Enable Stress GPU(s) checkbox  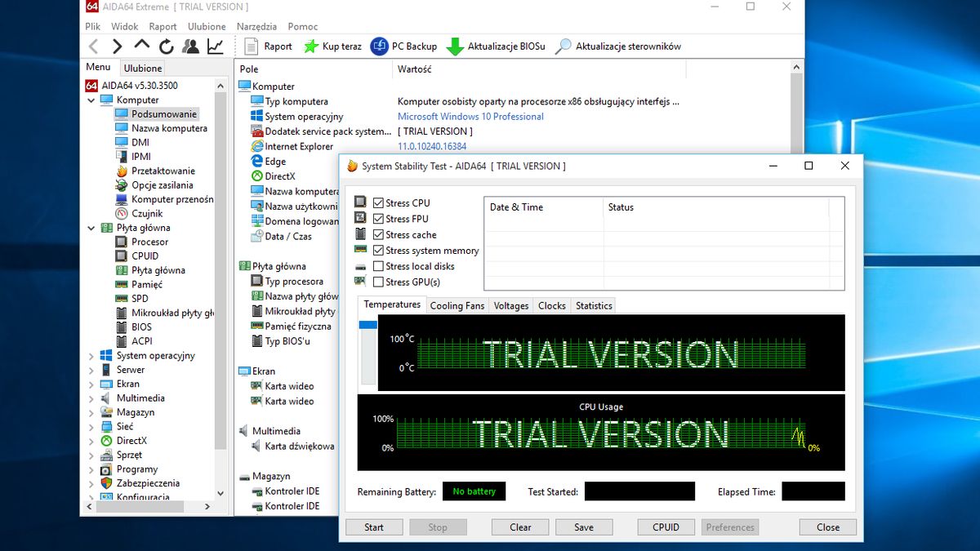(378, 282)
